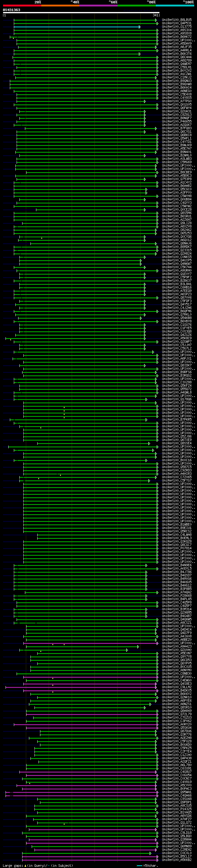Image resolution: width=197 pixels, height=868 pixels.
Task: Click hit label UniRef100_A4RRL4
Action: coord(176,50)
